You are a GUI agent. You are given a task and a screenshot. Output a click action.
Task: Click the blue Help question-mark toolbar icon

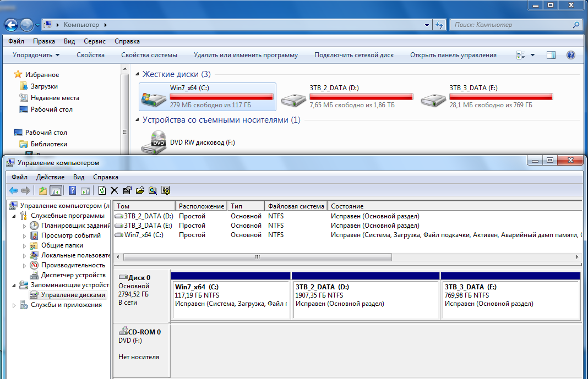72,190
